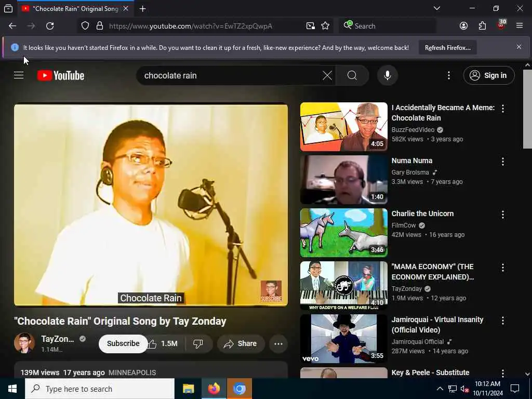This screenshot has width=532, height=399.
Task: Open picture-in-picture icon in address bar
Action: (311, 26)
